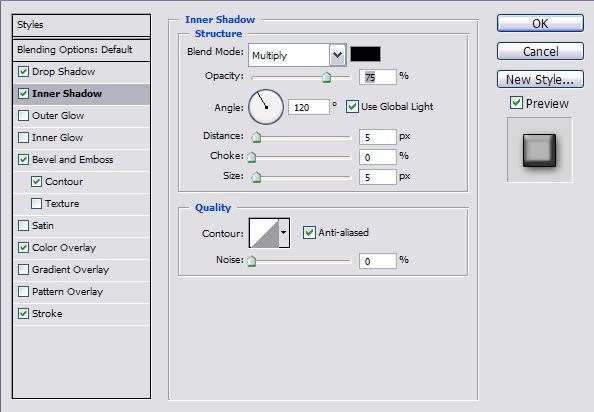Click the Angle value field
The image size is (594, 412).
[309, 107]
